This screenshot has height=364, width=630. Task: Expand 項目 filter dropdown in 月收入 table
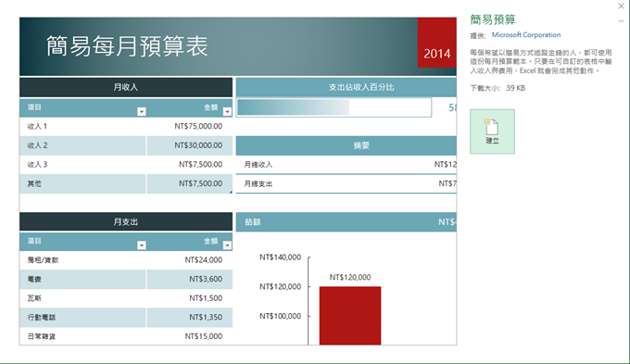(142, 112)
